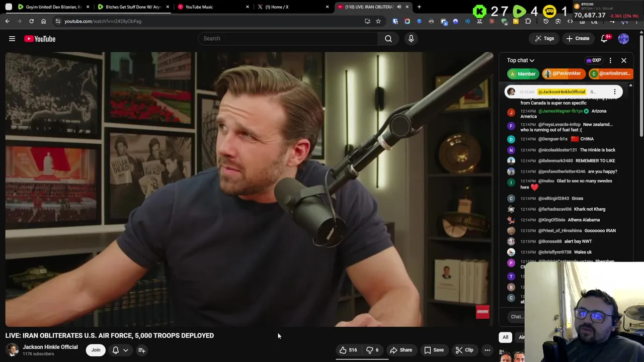Go back in browser history
644x362 pixels.
pyautogui.click(x=7, y=21)
